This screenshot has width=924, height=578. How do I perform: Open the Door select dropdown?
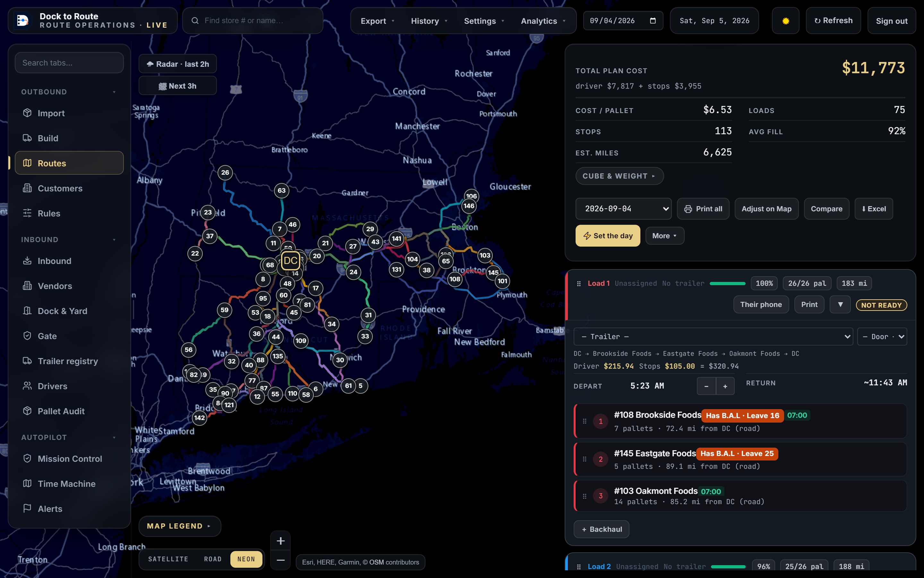click(x=882, y=337)
